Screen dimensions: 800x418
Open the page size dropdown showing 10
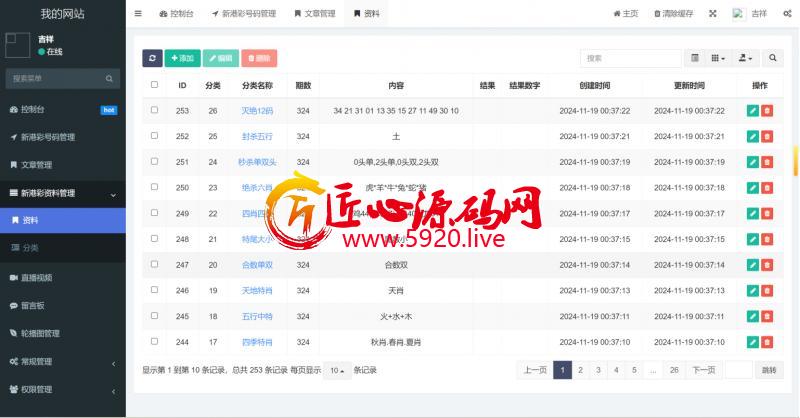coord(338,370)
